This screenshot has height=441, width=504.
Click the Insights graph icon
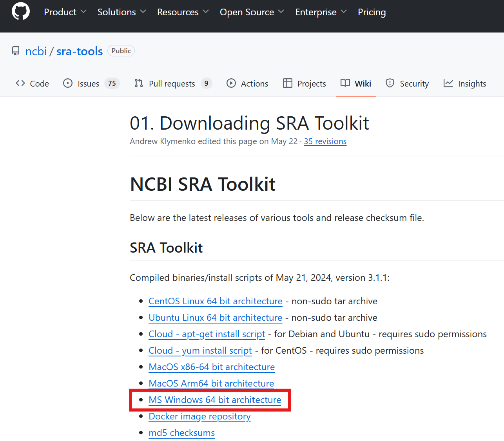[x=448, y=83]
